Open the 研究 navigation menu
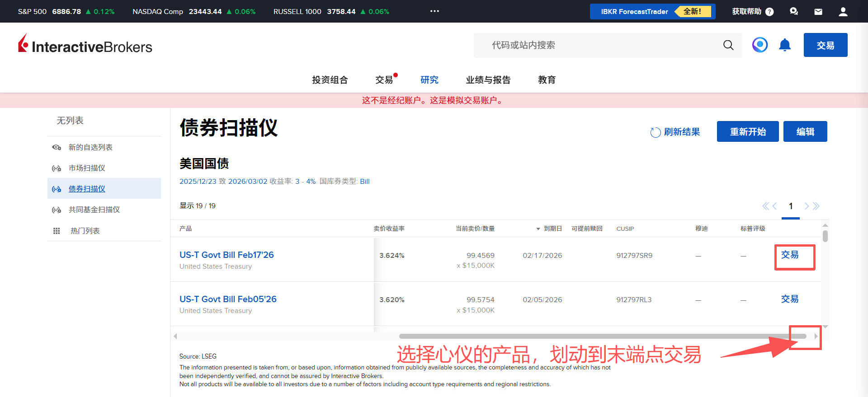Image resolution: width=868 pixels, height=397 pixels. (x=429, y=80)
